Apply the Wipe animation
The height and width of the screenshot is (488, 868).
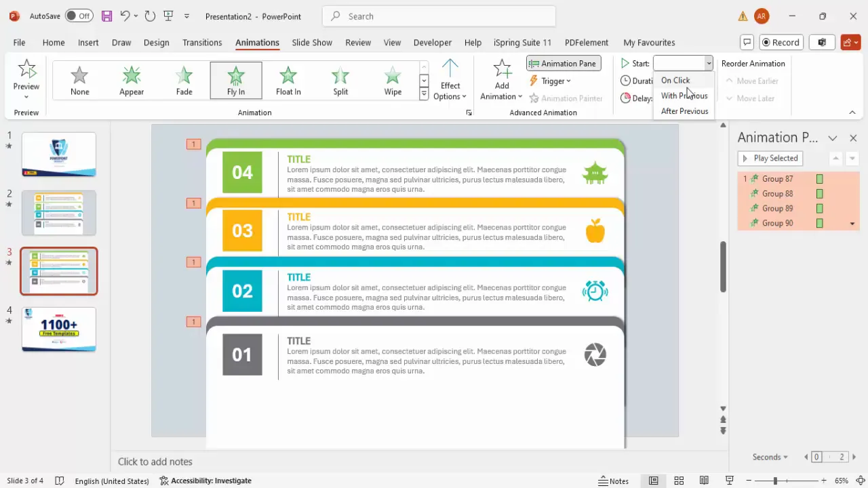click(x=393, y=81)
